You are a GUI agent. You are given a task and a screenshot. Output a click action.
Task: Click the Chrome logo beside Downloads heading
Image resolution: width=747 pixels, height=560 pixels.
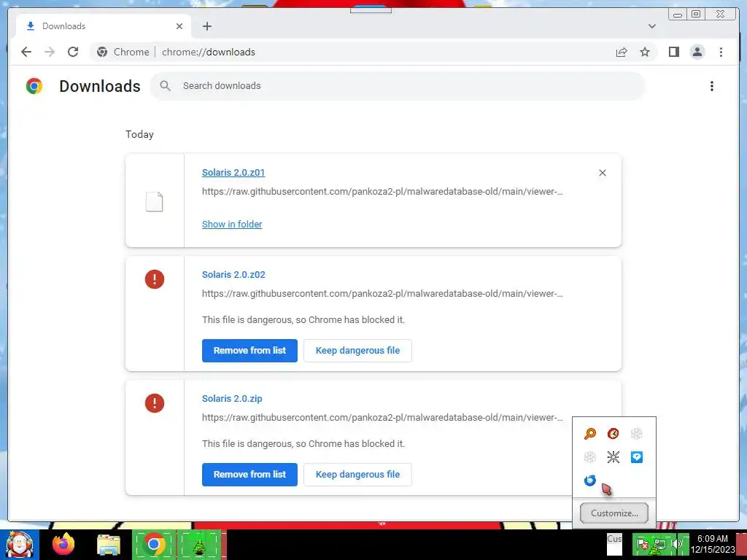coord(34,86)
